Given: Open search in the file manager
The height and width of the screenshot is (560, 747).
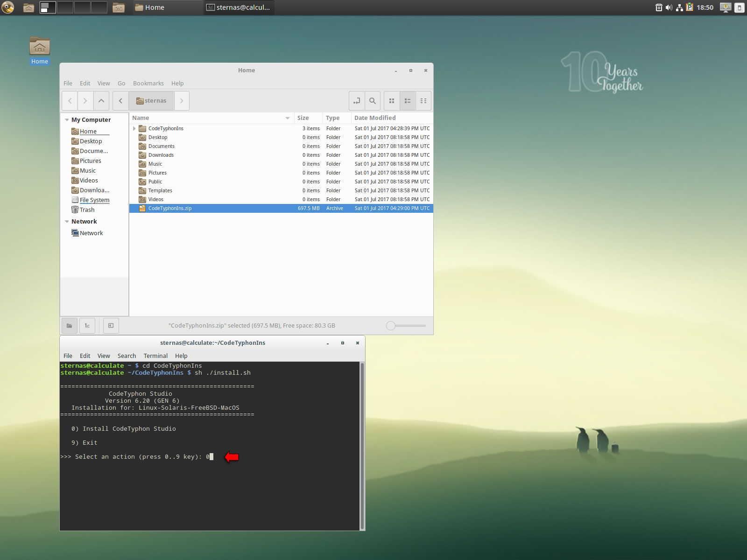Looking at the screenshot, I should tap(373, 101).
